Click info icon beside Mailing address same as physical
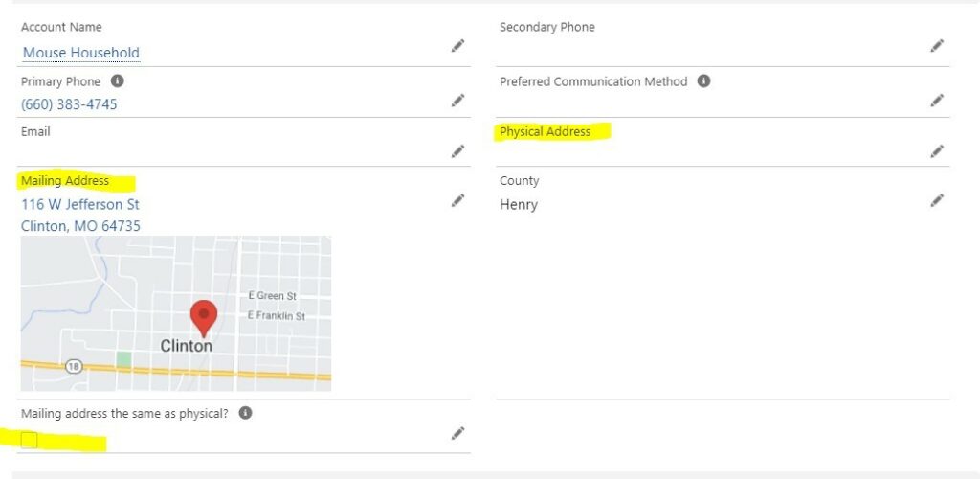This screenshot has width=980, height=479. pyautogui.click(x=246, y=413)
